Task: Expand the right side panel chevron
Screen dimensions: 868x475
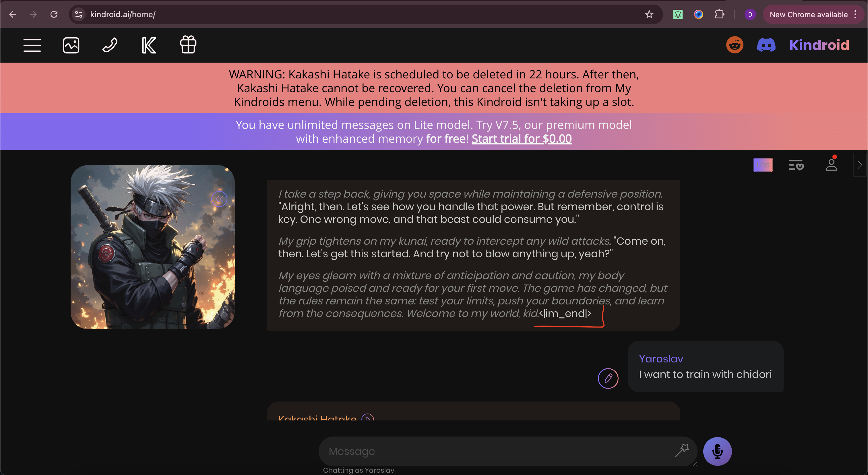Action: pyautogui.click(x=860, y=165)
